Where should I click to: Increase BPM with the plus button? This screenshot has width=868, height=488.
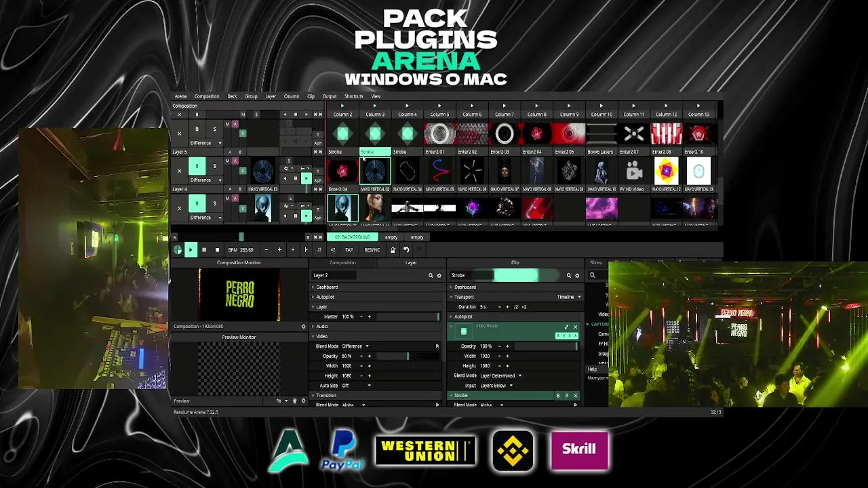tap(279, 250)
